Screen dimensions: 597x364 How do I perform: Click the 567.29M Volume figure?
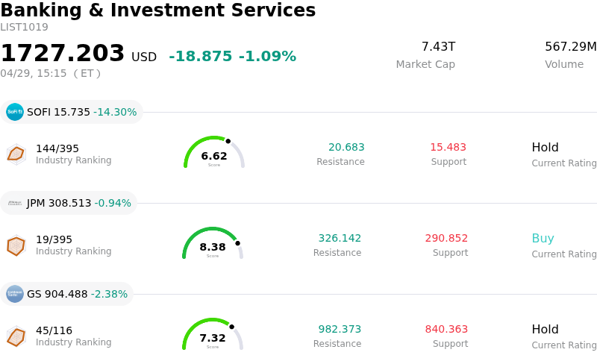click(x=570, y=47)
